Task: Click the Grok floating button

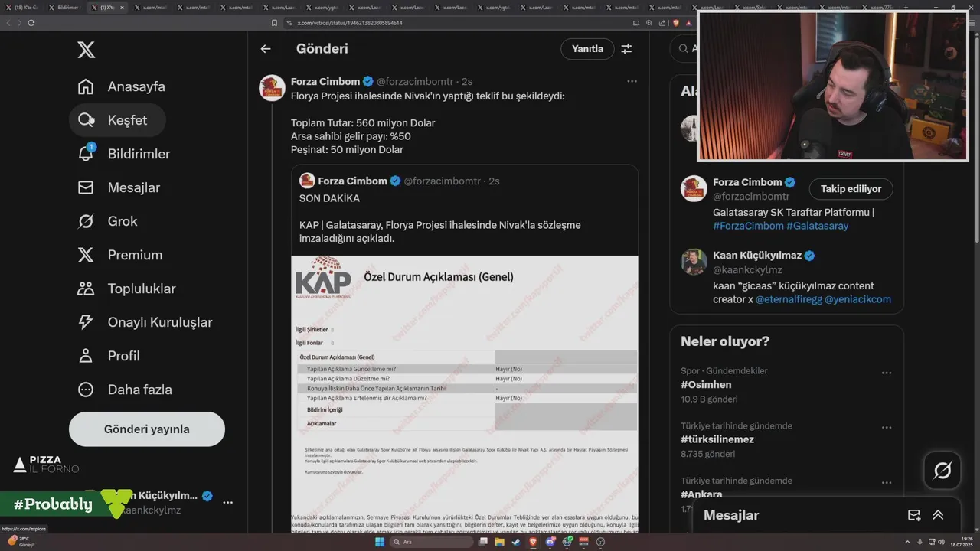Action: [942, 471]
